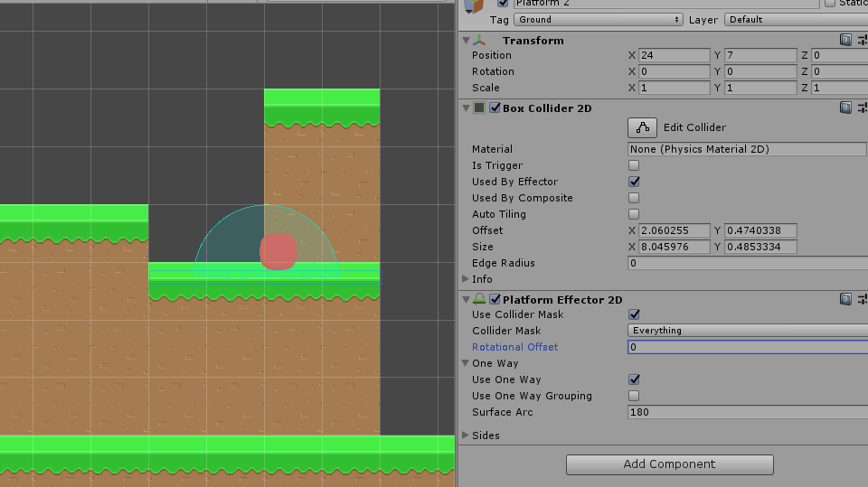Click the Edit Collider shape icon button
The height and width of the screenshot is (487, 868).
(x=642, y=127)
